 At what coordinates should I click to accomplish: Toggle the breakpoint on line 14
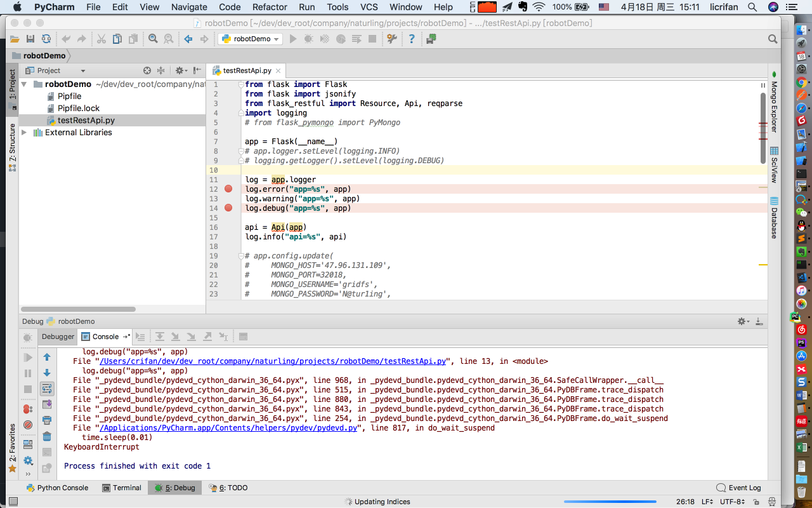coord(228,208)
